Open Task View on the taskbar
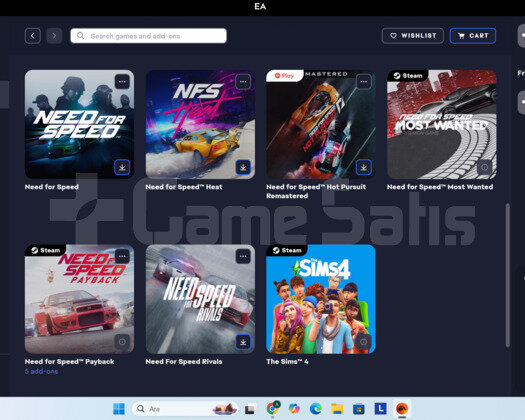This screenshot has height=420, width=525. 250,409
